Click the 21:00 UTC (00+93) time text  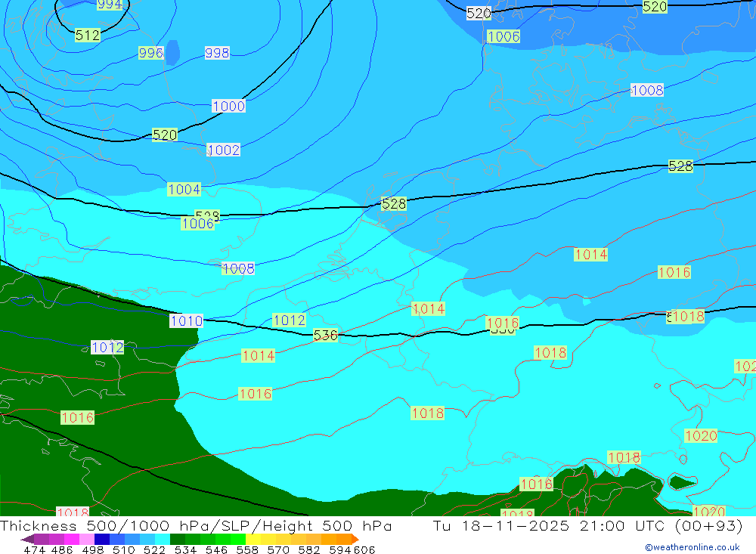(661, 525)
